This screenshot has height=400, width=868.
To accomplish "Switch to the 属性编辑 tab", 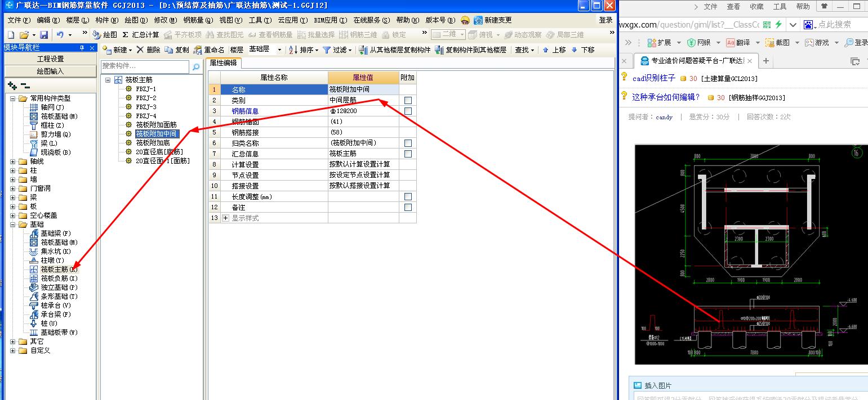I will click(224, 63).
